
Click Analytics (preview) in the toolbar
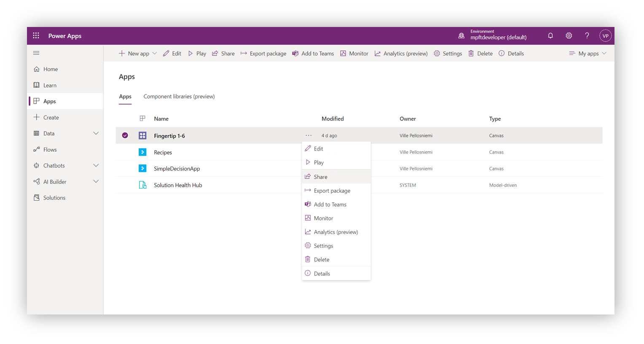click(401, 54)
